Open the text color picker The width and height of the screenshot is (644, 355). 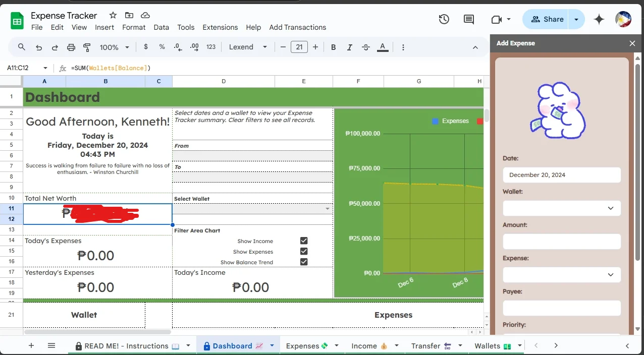click(x=383, y=47)
